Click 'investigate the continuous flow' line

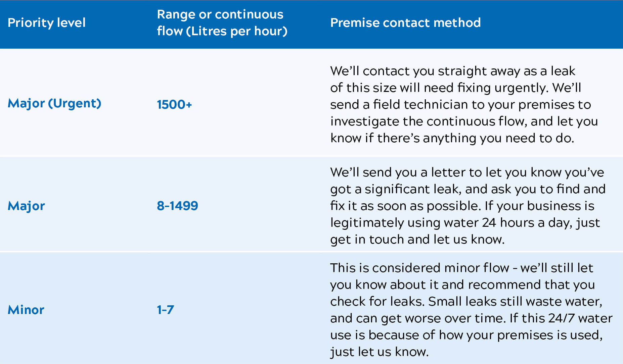[x=463, y=121]
